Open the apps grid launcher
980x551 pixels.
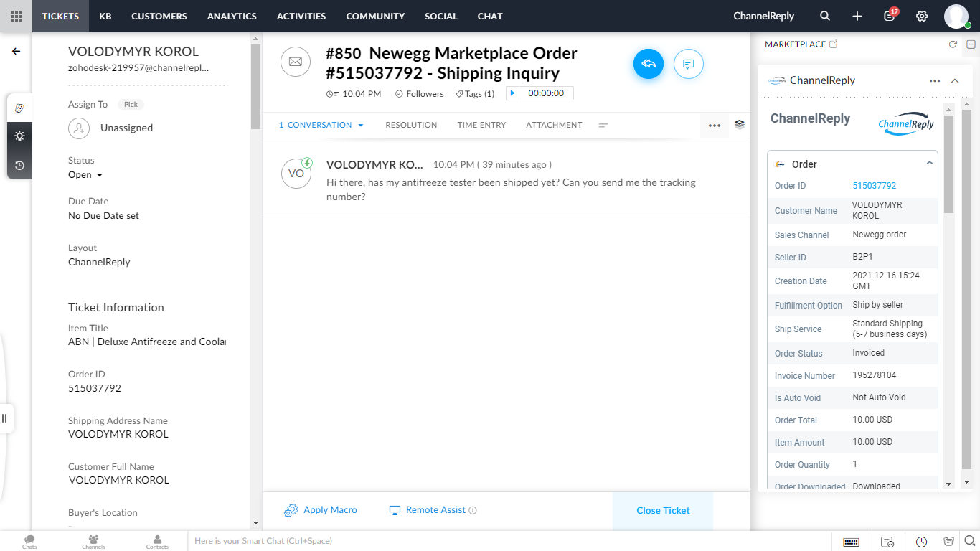[x=16, y=16]
